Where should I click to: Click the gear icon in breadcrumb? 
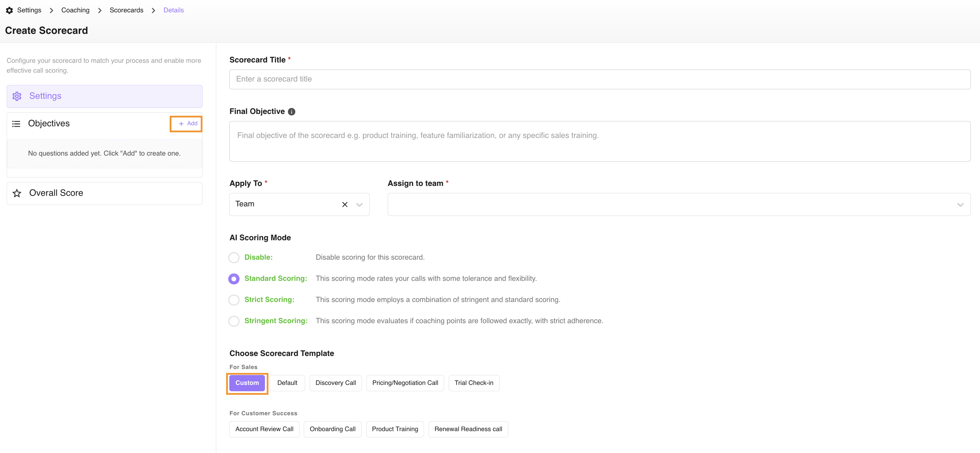(10, 10)
